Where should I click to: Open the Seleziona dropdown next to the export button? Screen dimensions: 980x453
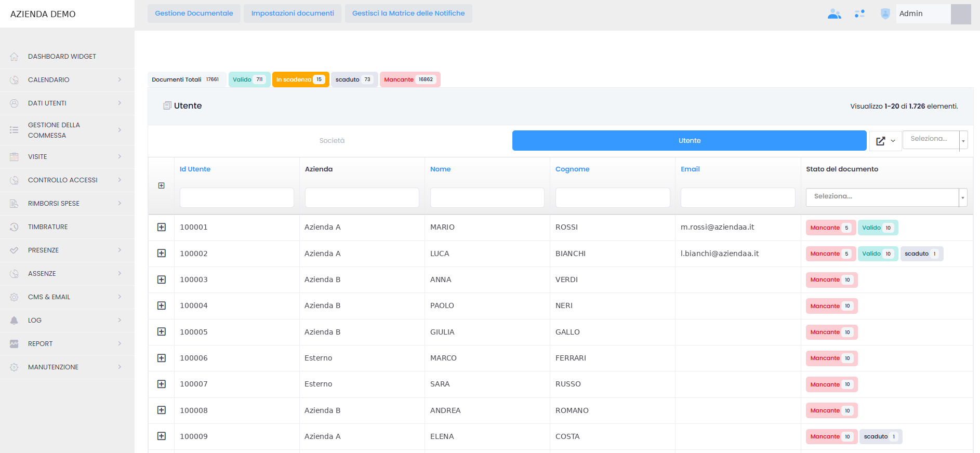tap(935, 140)
